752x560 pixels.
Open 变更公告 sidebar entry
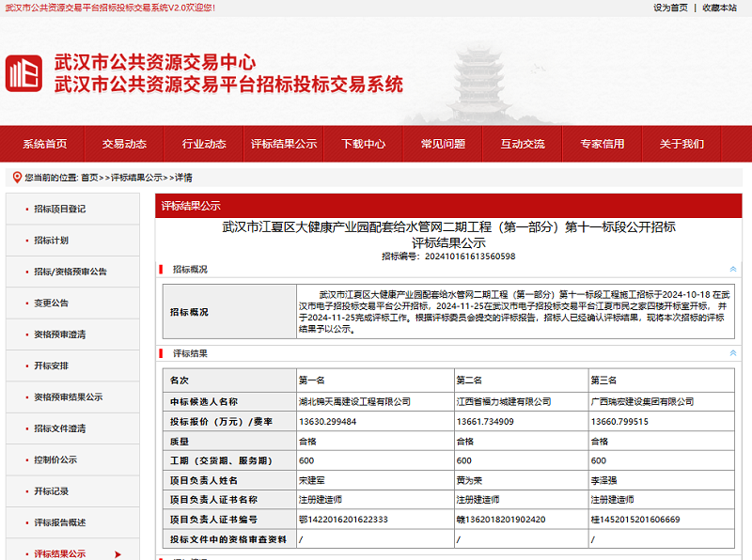[x=51, y=303]
